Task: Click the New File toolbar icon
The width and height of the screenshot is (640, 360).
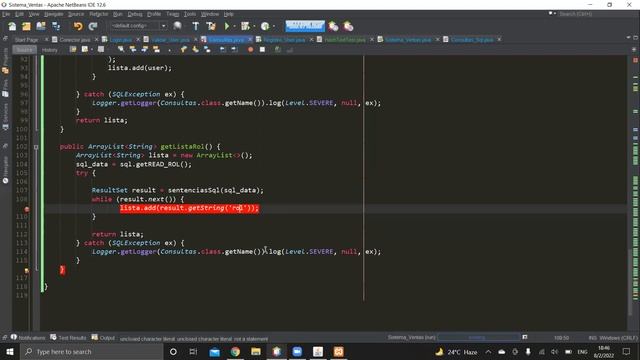Action: point(12,26)
